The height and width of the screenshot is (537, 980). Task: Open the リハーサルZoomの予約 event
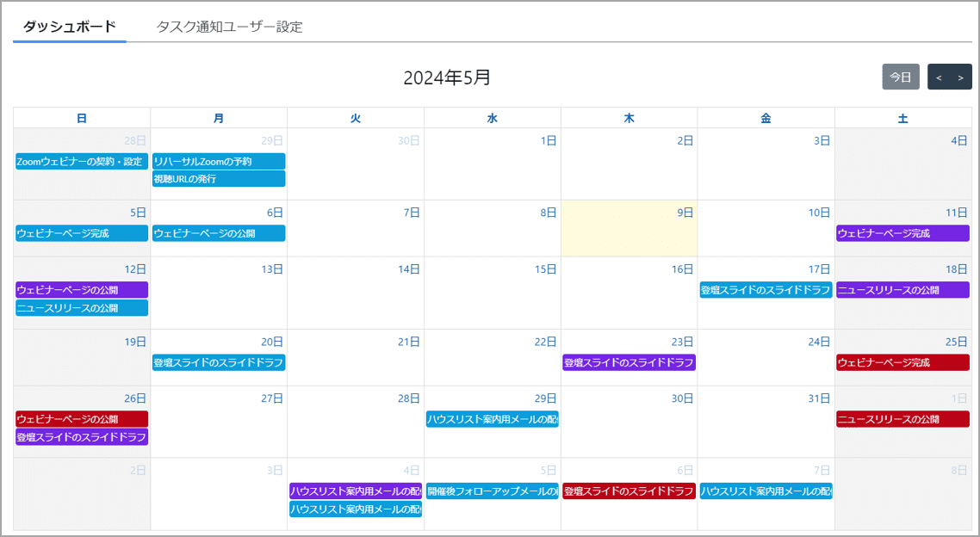[x=218, y=162]
